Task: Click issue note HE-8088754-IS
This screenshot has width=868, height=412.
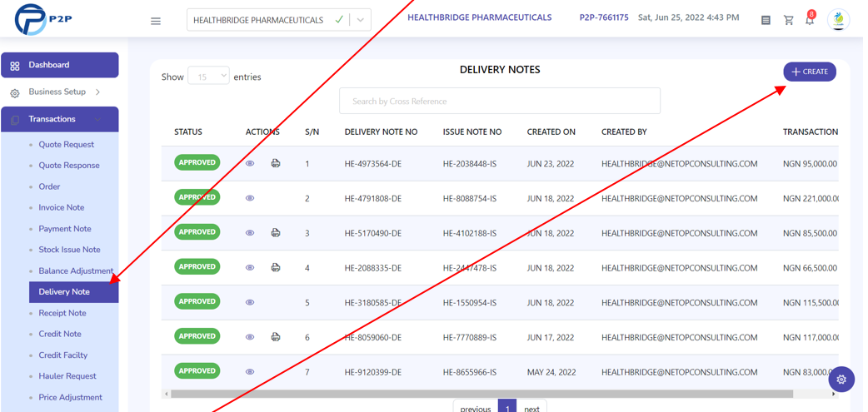Action: [x=470, y=199]
